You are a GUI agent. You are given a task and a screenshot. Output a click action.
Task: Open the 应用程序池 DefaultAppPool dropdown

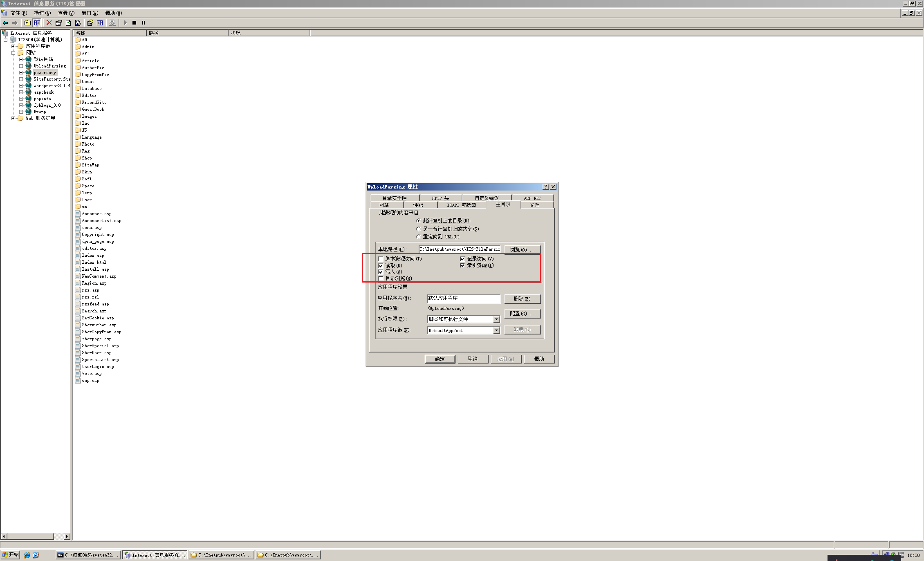pos(496,330)
